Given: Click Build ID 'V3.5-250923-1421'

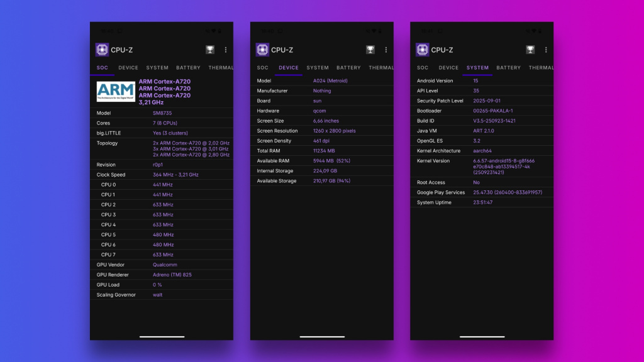Looking at the screenshot, I should 494,121.
